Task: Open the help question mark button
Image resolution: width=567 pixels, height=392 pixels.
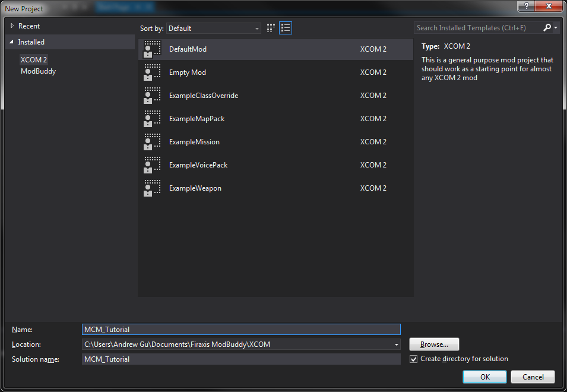Action: coord(526,6)
